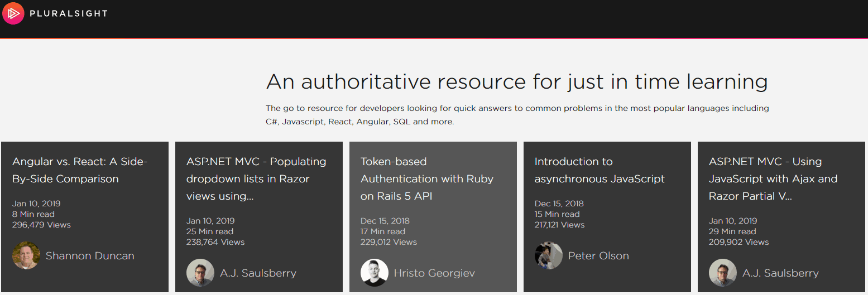Open Shannon Duncan's avatar photo

pyautogui.click(x=26, y=256)
